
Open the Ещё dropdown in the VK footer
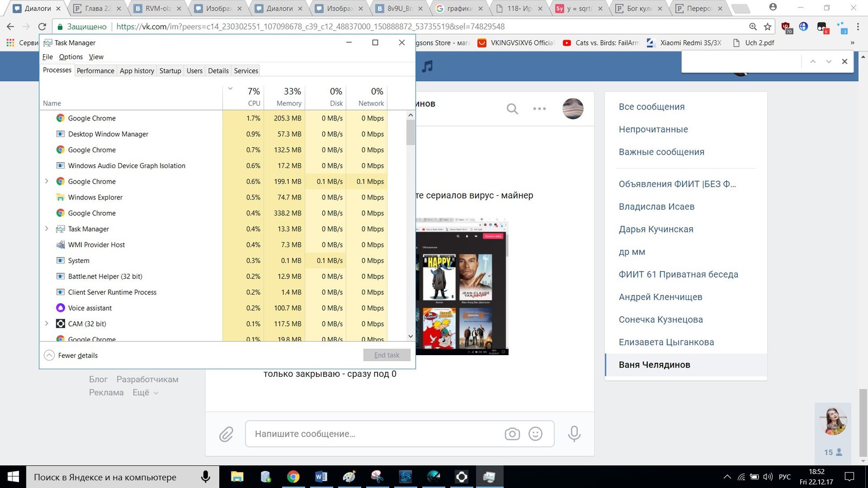point(145,393)
